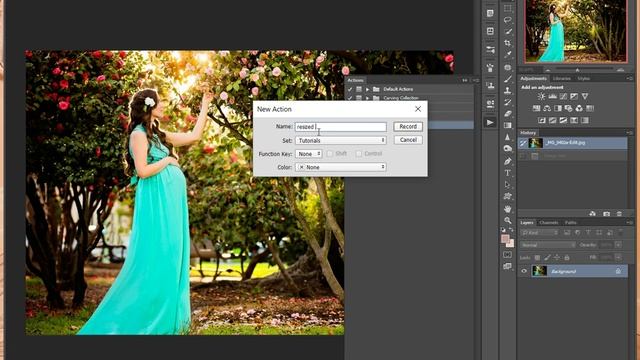Viewport: 640px width, 360px height.
Task: Switch to the Styles tab
Action: click(x=583, y=78)
